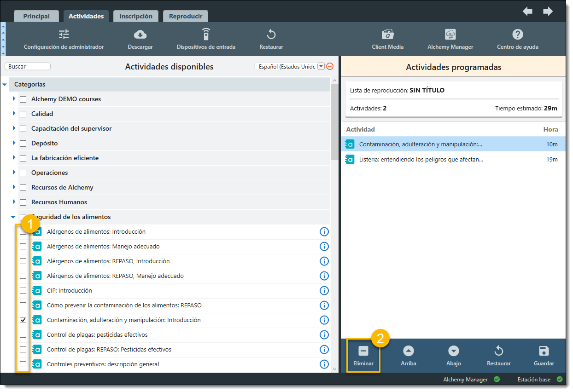This screenshot has width=573, height=392.
Task: Check the Calidad category checkbox
Action: click(23, 114)
